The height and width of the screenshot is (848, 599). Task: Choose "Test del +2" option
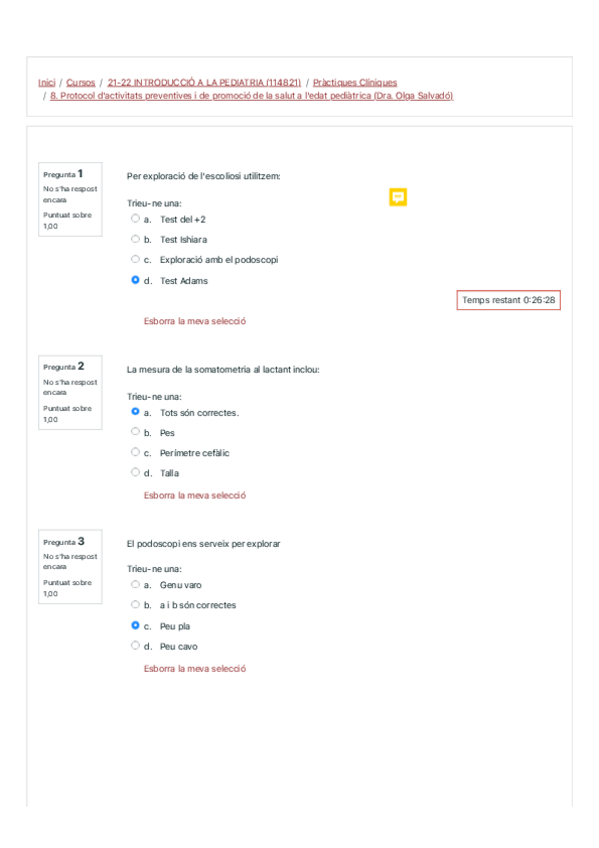pos(136,219)
